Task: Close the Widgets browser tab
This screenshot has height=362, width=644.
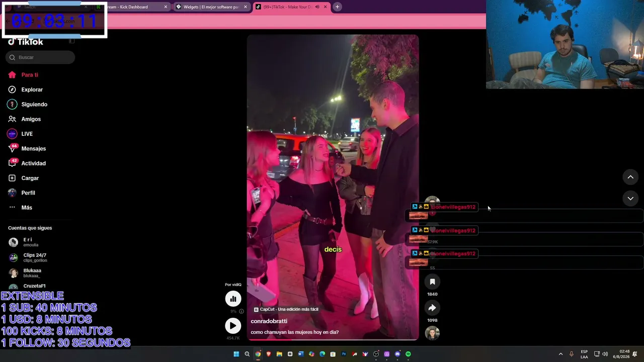Action: click(246, 7)
